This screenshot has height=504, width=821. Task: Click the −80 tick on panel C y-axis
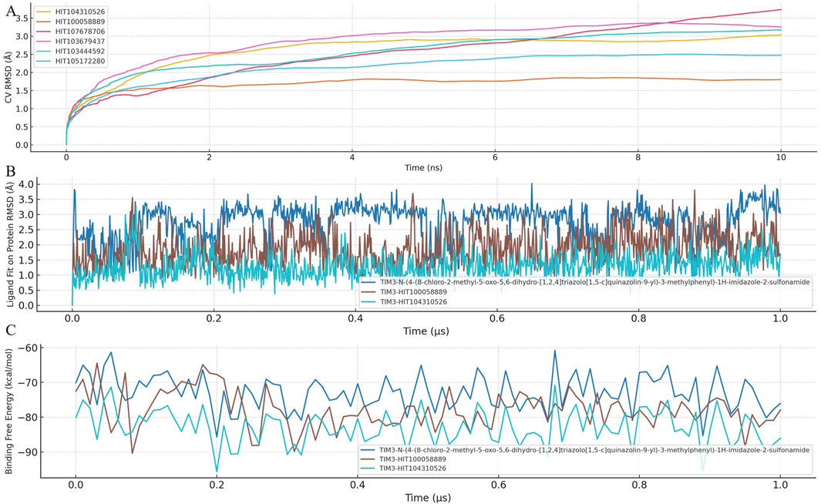[27, 417]
